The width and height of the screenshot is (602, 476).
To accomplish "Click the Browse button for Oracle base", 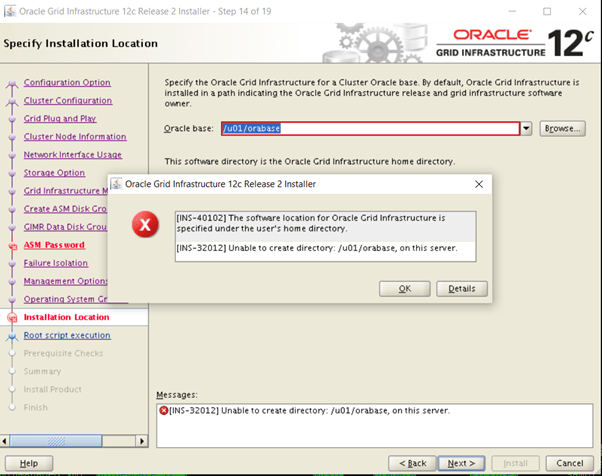I will 562,129.
